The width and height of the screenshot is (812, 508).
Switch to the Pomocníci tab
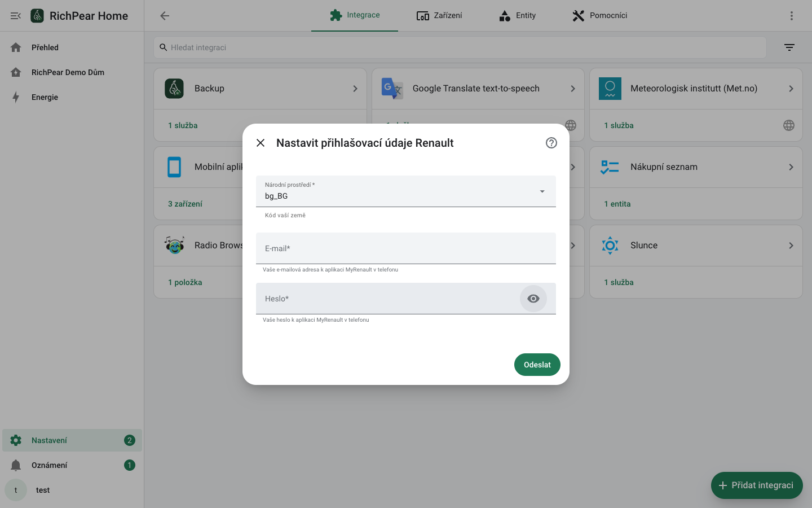pyautogui.click(x=599, y=15)
